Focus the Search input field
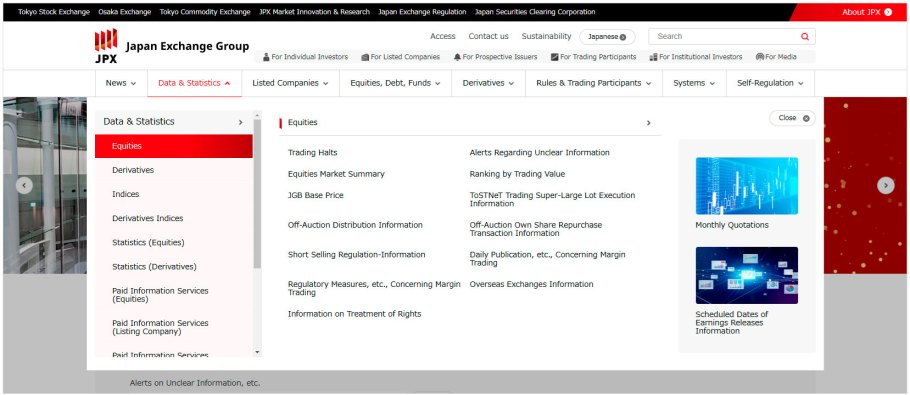 pyautogui.click(x=723, y=37)
